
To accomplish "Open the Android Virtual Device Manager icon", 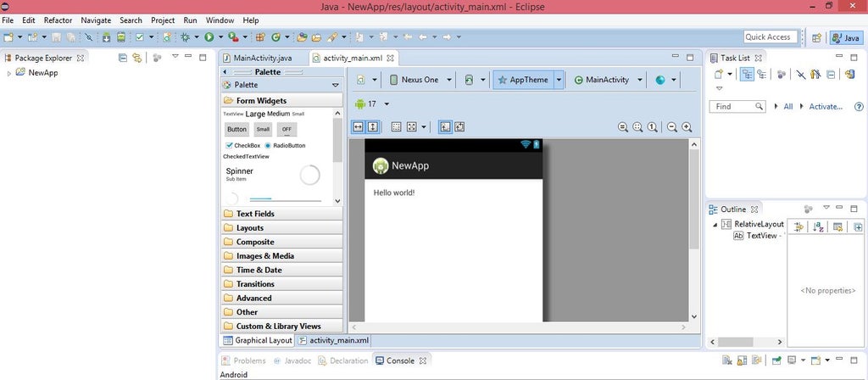I will click(x=120, y=37).
